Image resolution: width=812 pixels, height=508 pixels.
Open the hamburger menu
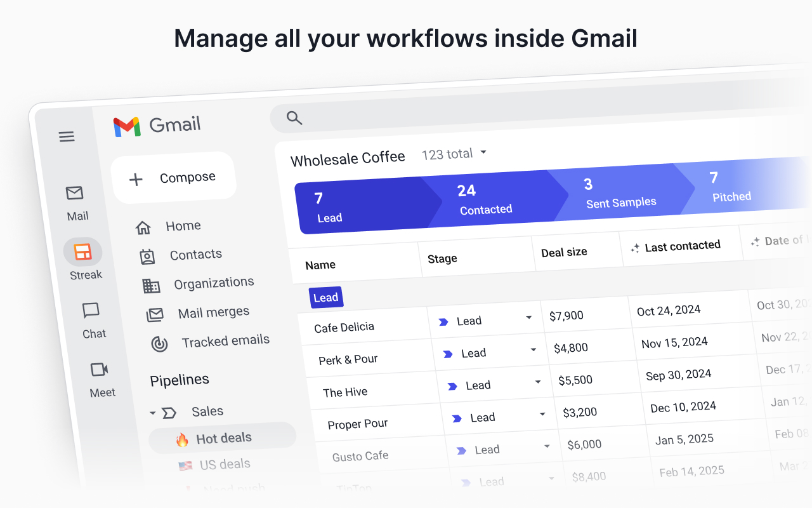(x=67, y=137)
